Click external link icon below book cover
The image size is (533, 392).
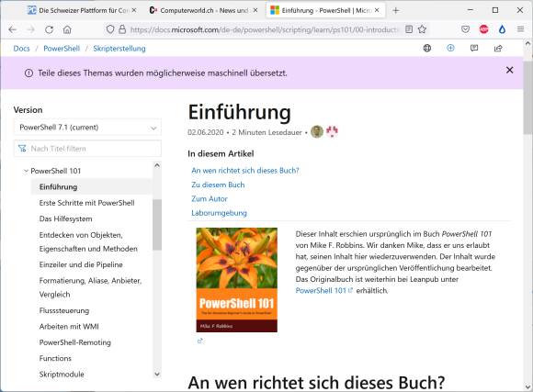pyautogui.click(x=200, y=341)
